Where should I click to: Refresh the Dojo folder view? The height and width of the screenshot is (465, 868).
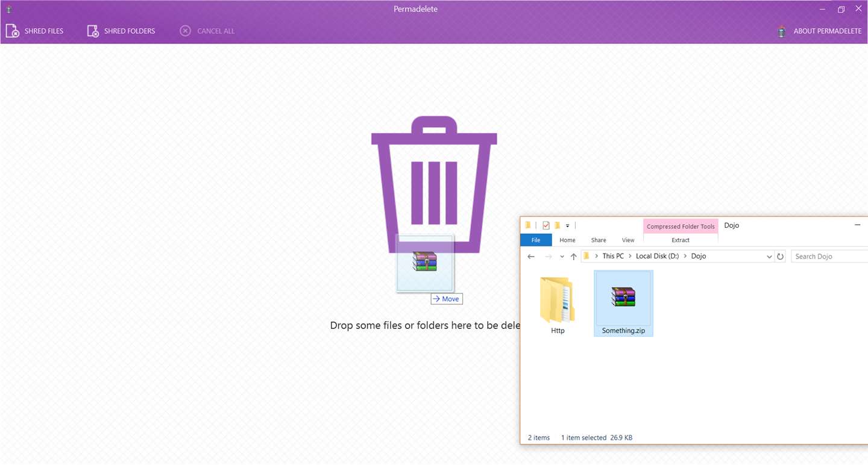780,257
